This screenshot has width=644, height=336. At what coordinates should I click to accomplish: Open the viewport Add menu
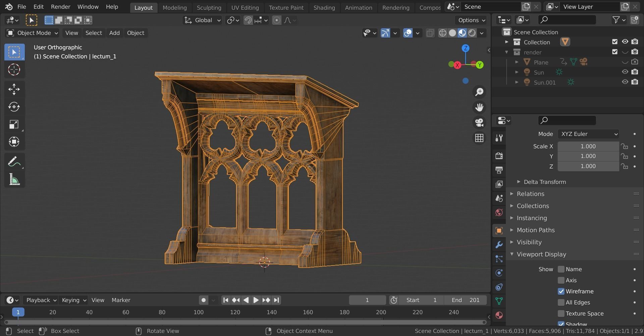click(114, 33)
